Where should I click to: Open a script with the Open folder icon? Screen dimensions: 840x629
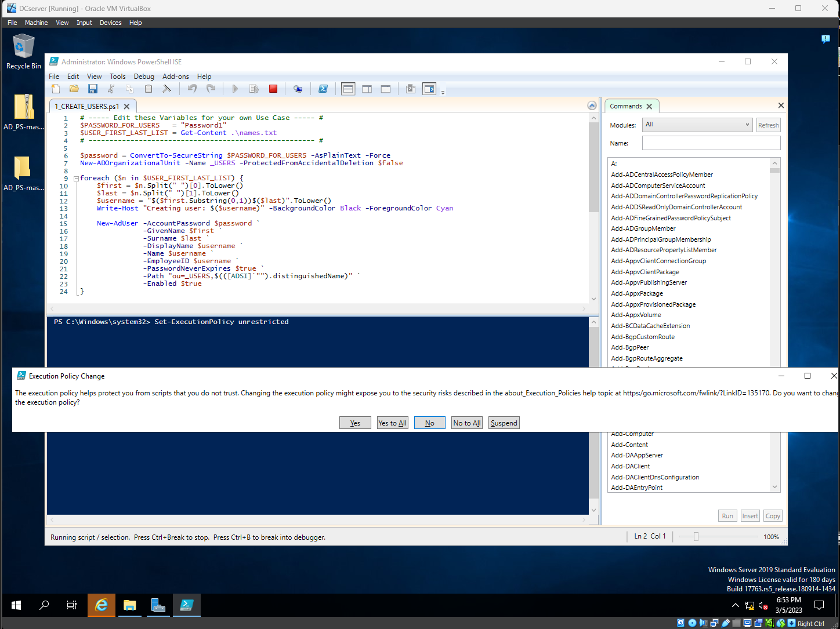74,89
